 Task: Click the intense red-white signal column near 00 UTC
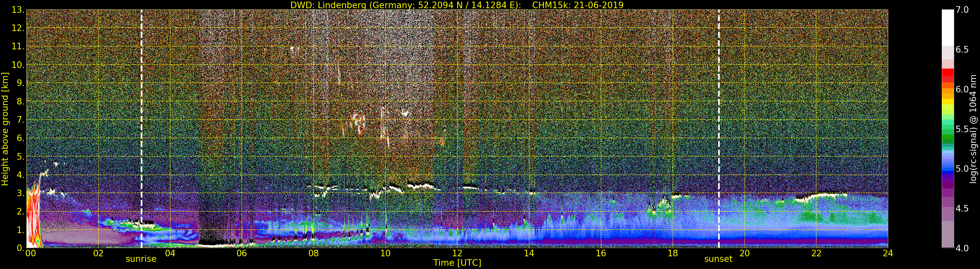click(x=34, y=217)
